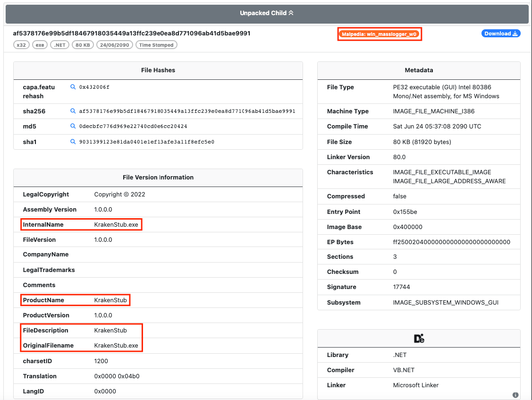The image size is (532, 400).
Task: Click the .NET tag badge
Action: click(60, 45)
